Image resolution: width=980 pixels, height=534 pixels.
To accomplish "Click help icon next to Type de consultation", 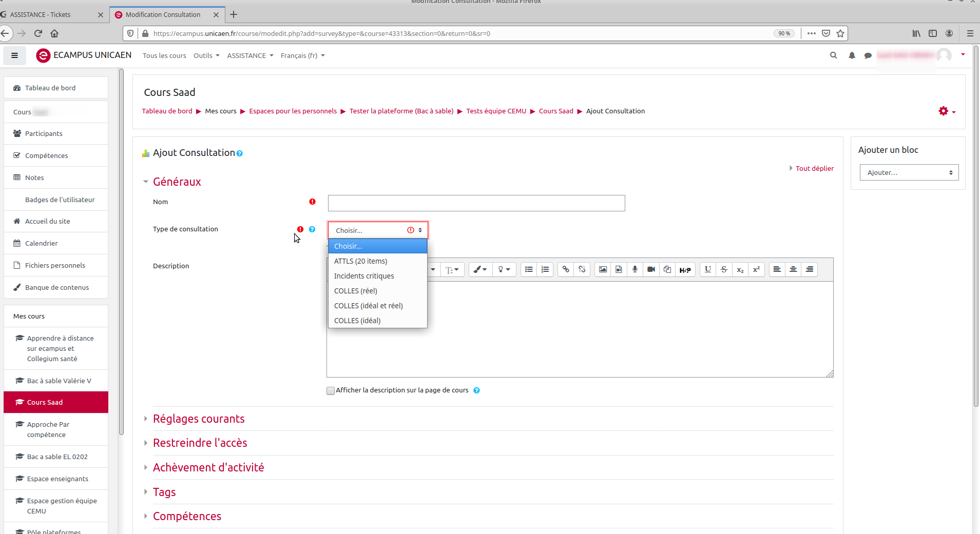I will (x=312, y=229).
